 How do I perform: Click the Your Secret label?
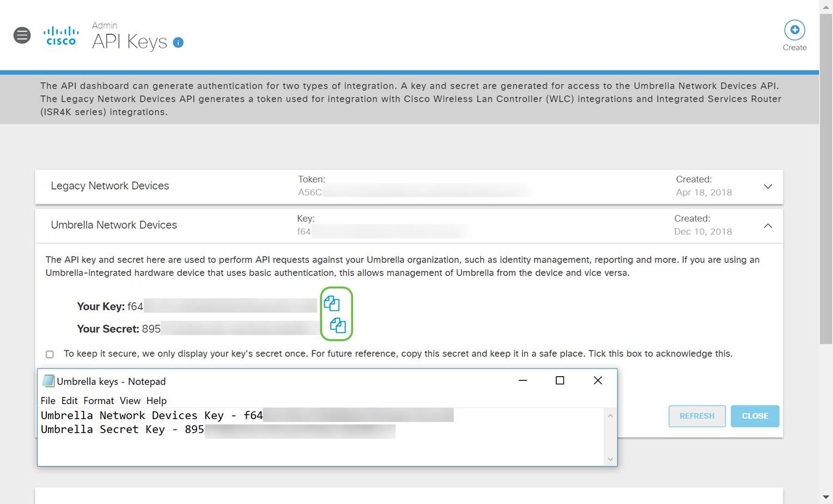[x=108, y=329]
